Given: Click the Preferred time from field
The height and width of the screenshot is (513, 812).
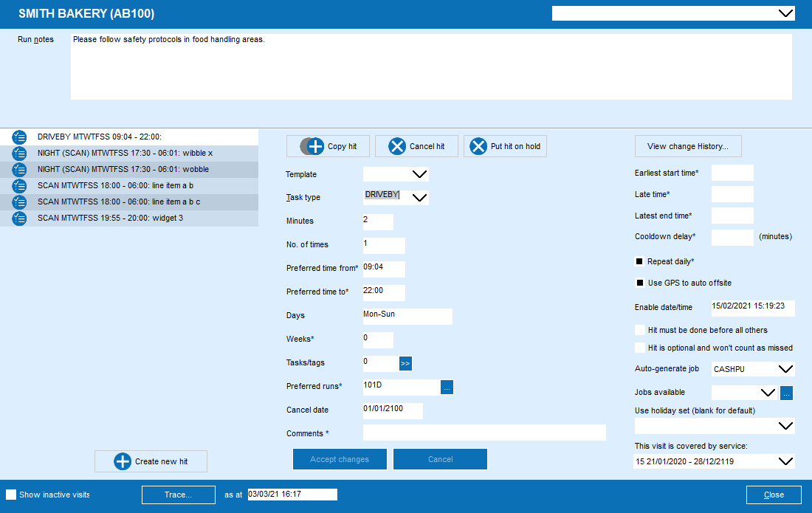Looking at the screenshot, I should tap(384, 269).
